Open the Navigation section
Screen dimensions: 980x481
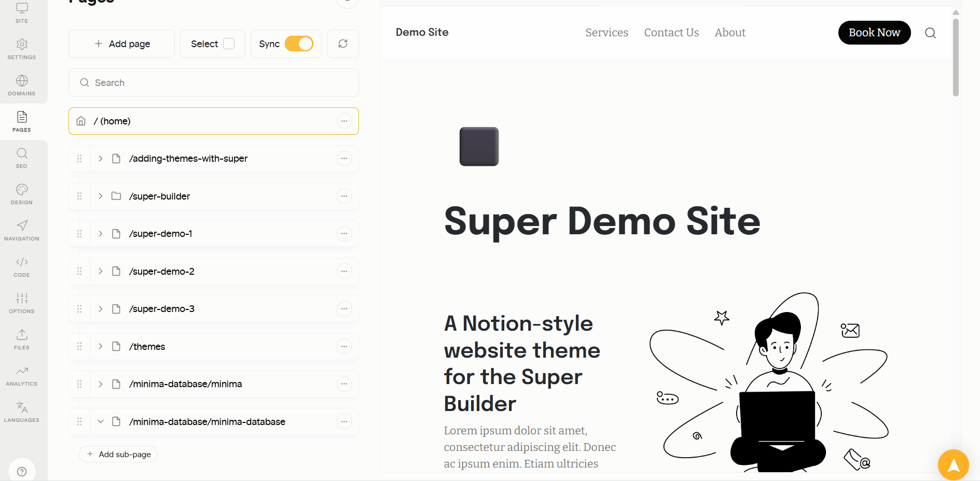(22, 231)
